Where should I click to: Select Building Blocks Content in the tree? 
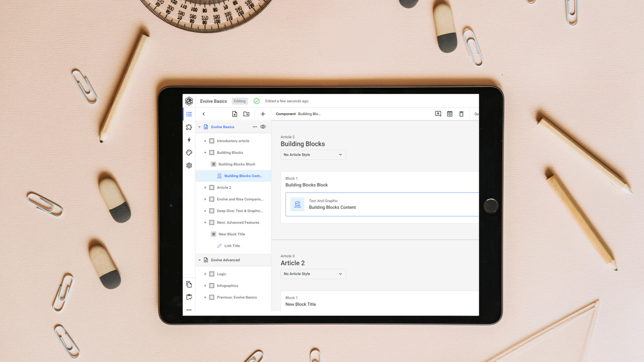[243, 175]
